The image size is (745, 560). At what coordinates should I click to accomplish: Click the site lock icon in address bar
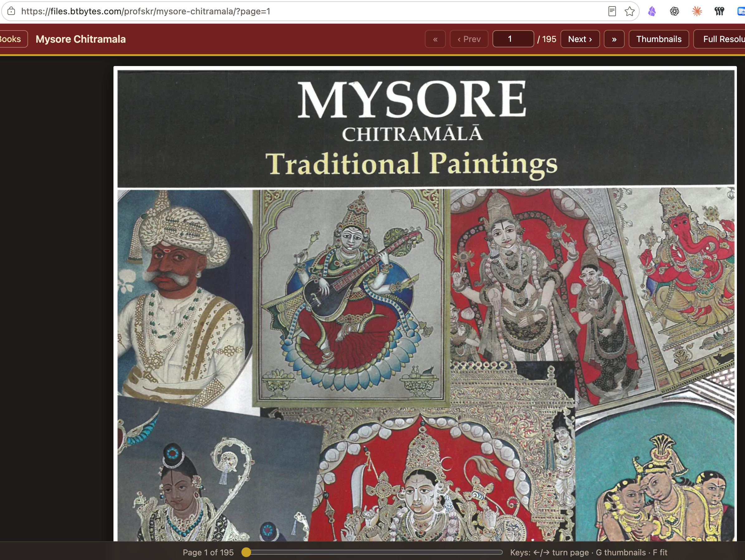click(x=11, y=11)
